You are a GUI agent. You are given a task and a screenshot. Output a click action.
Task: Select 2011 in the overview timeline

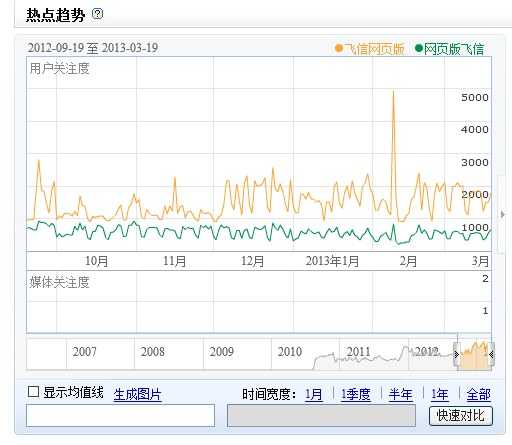tap(359, 352)
